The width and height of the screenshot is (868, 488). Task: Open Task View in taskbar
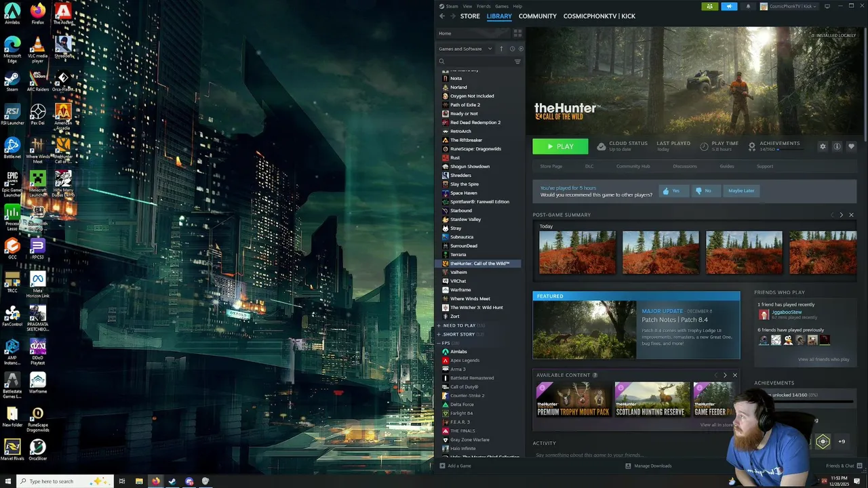[122, 481]
